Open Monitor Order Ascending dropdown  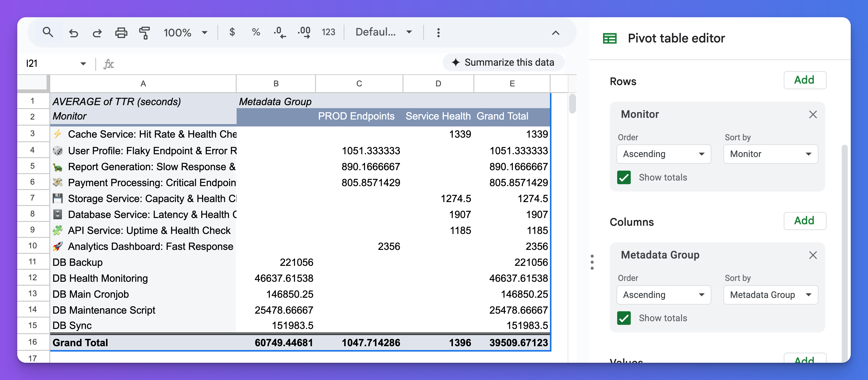point(663,154)
